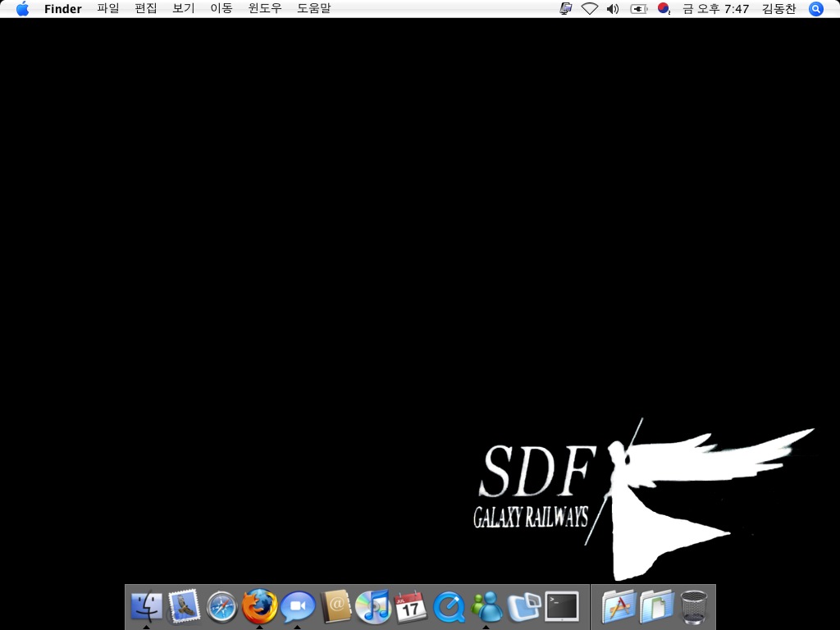The image size is (840, 630).
Task: Open iCal calendar icon
Action: tap(411, 607)
